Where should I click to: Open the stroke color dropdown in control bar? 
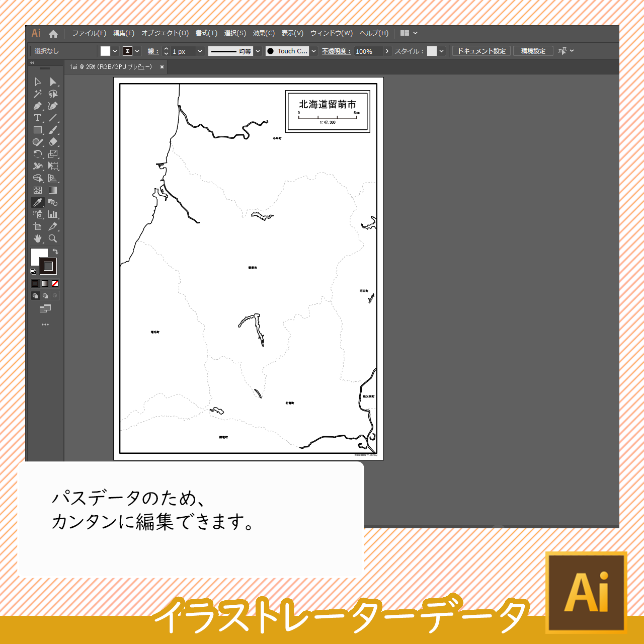pyautogui.click(x=137, y=51)
